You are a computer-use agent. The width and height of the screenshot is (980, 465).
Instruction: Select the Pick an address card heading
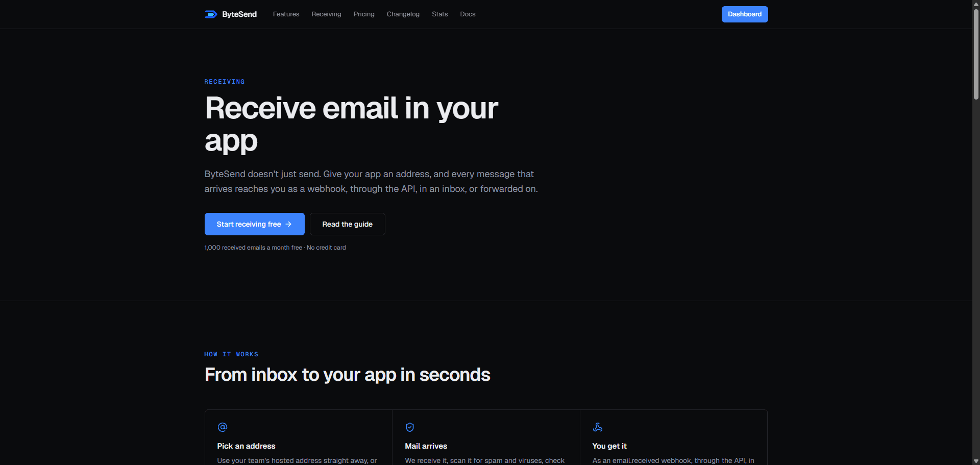tap(246, 446)
